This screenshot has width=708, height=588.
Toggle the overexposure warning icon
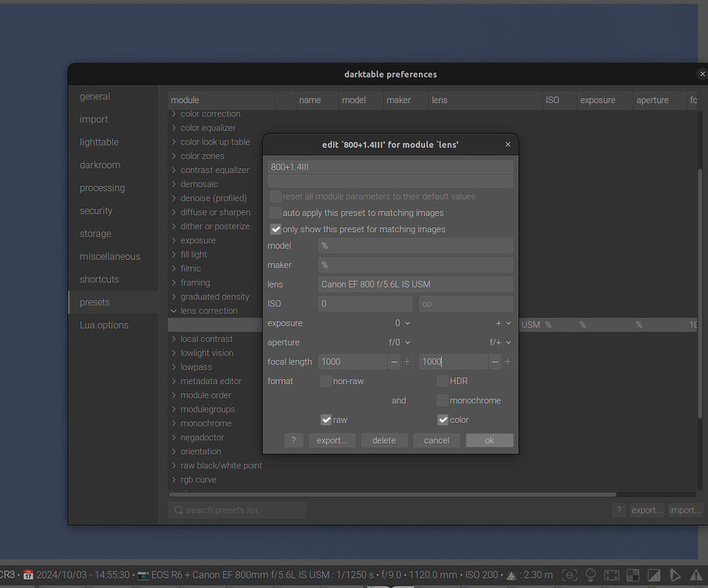pos(611,575)
